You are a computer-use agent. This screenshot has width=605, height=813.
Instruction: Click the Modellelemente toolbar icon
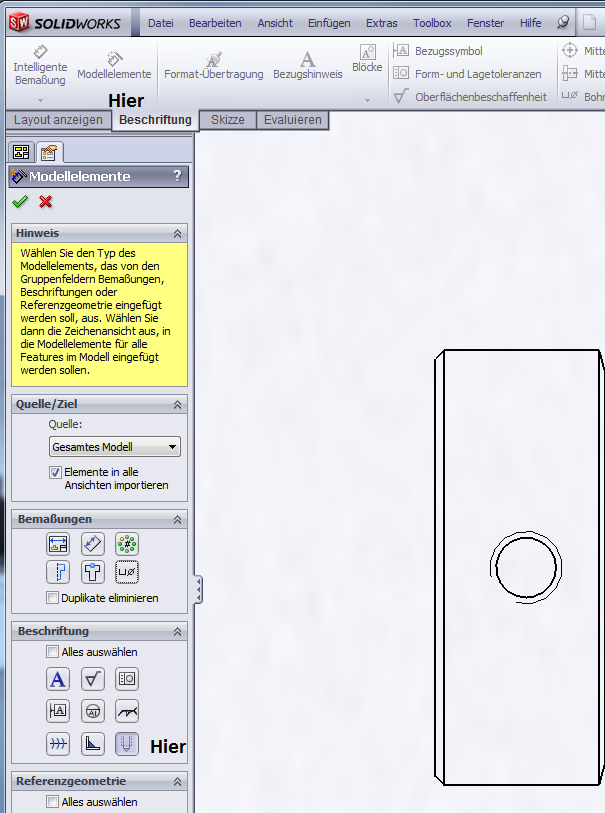point(114,58)
